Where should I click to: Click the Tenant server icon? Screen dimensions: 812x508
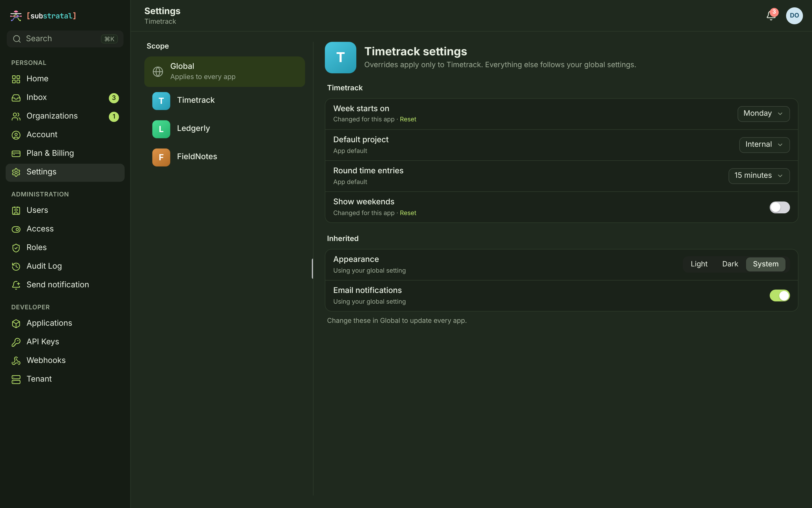16,379
